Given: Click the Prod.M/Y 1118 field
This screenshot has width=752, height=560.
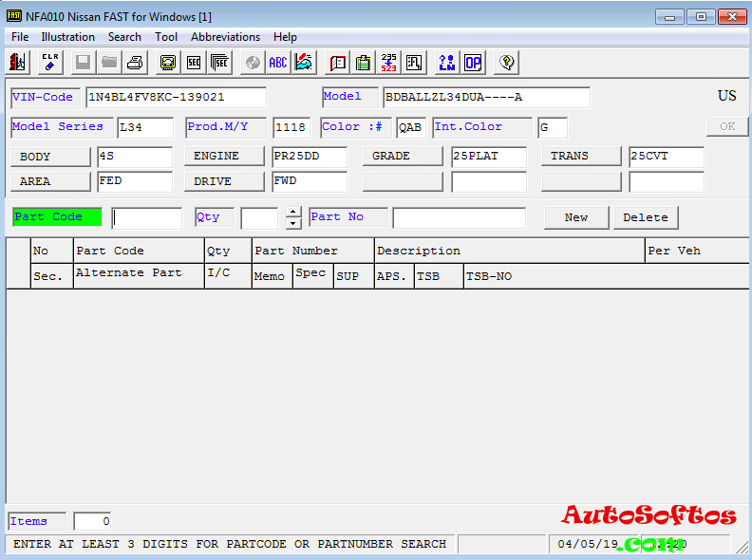Looking at the screenshot, I should pos(291,127).
